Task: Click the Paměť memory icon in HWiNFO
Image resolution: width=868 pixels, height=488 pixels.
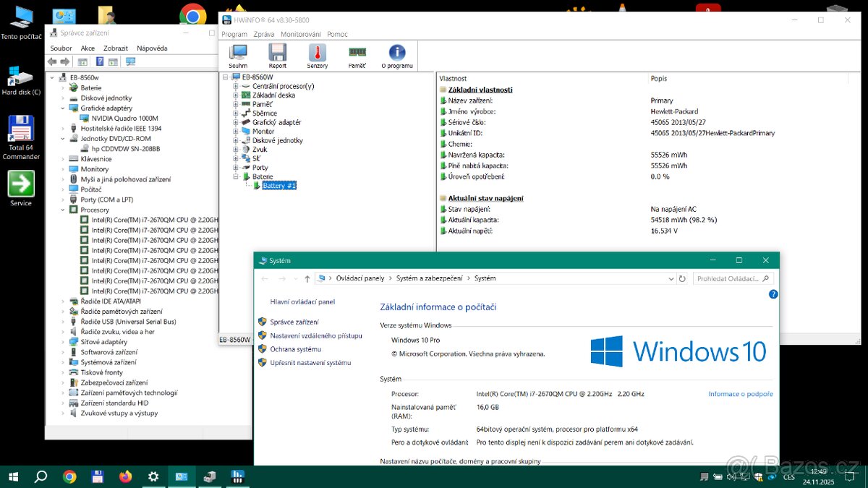Action: [357, 55]
